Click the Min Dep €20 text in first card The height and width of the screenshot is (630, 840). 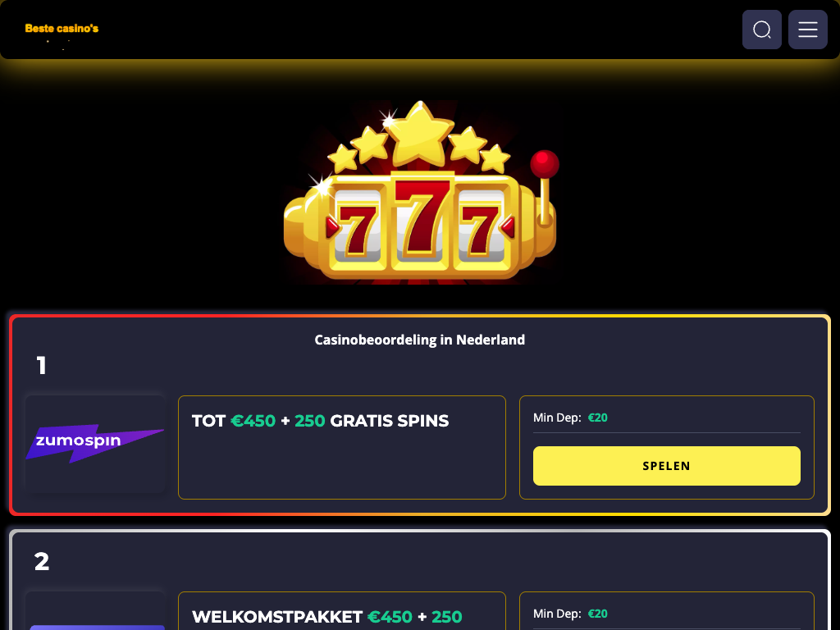571,418
